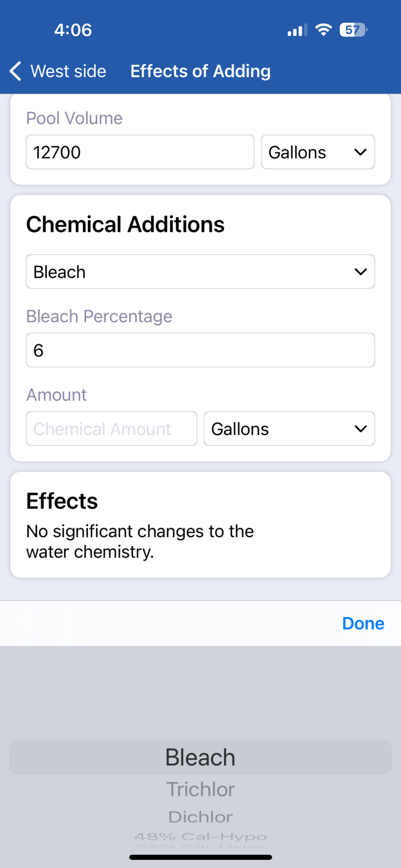This screenshot has width=401, height=868.
Task: Open the Amount Gallons unit dropdown
Action: [x=289, y=429]
